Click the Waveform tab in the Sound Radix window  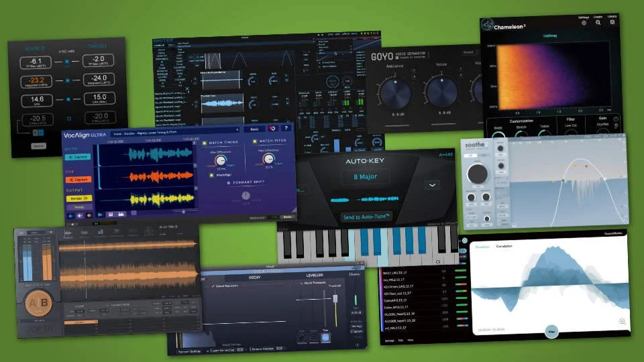[x=482, y=247]
